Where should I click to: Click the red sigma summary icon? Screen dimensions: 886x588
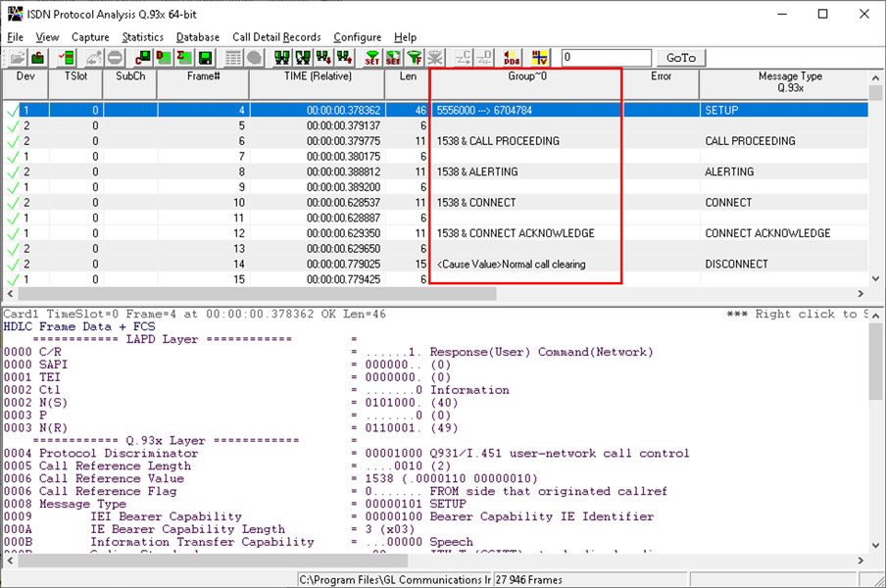point(184,58)
